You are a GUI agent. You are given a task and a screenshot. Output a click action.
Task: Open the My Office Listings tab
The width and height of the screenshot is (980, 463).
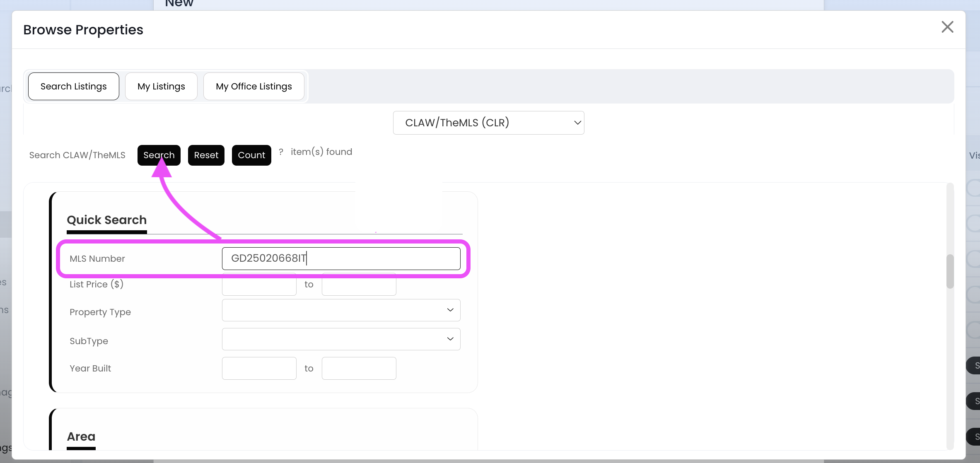(x=253, y=86)
